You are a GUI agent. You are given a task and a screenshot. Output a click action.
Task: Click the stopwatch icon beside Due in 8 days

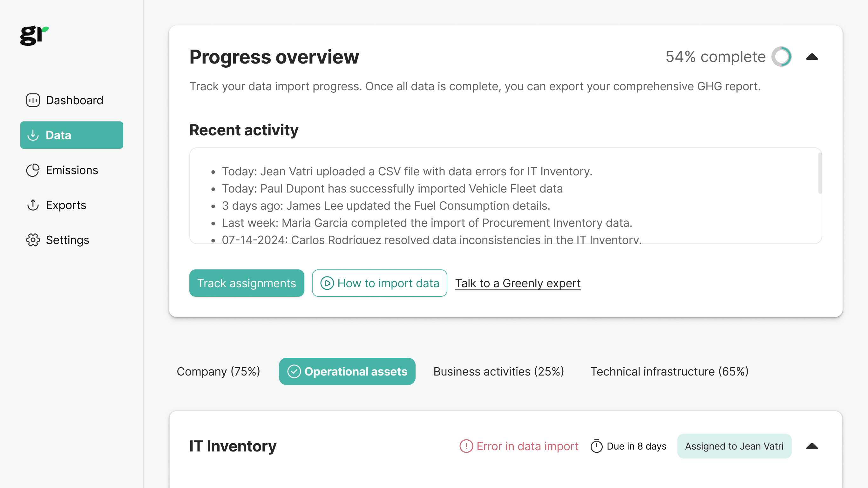pyautogui.click(x=596, y=446)
